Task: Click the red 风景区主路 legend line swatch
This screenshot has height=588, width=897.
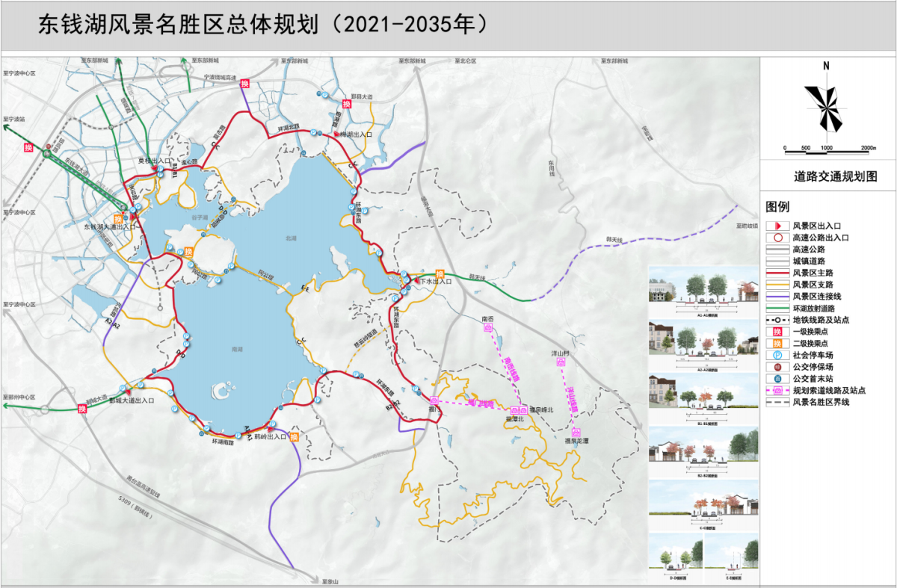Action: [x=778, y=272]
